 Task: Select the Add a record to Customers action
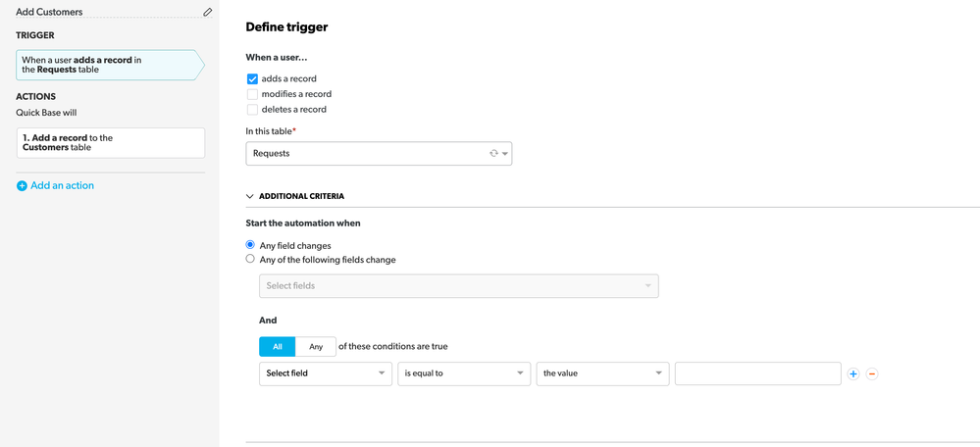(111, 143)
